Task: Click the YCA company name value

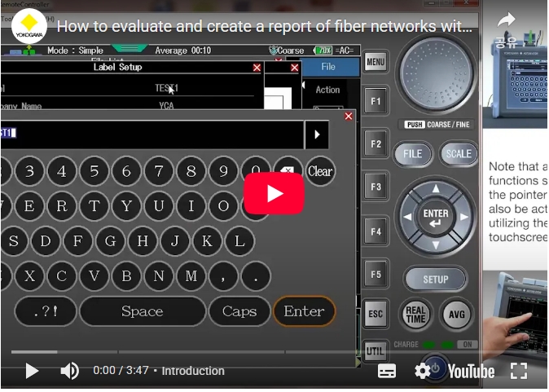Action: pyautogui.click(x=166, y=105)
